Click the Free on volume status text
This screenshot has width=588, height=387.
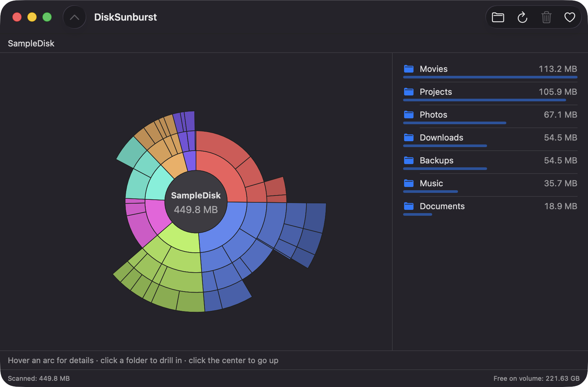(536, 379)
